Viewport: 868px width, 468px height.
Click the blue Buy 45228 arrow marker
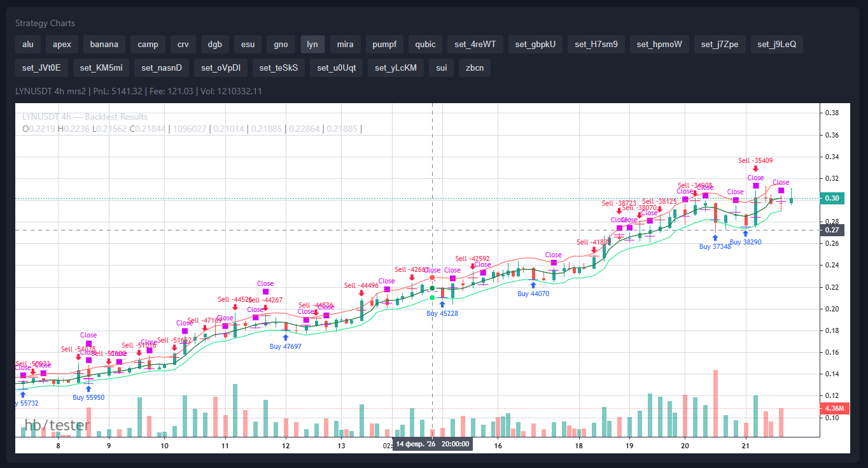coord(442,304)
